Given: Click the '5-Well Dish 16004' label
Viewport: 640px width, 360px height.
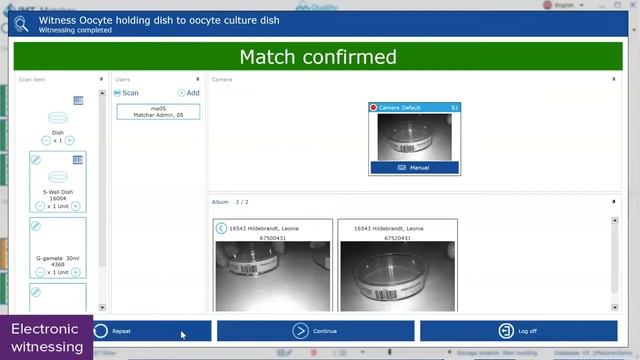Looking at the screenshot, I should (x=58, y=195).
